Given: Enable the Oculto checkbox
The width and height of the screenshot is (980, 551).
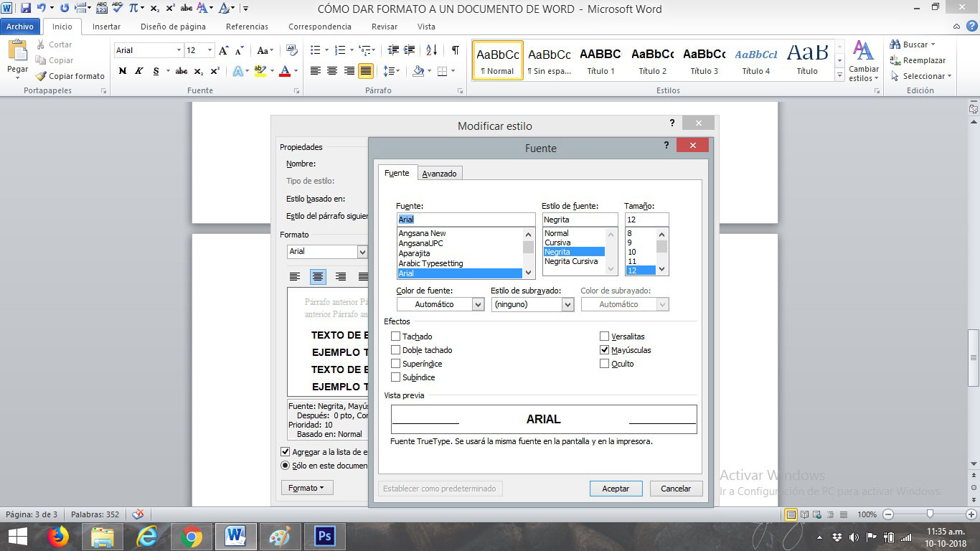Looking at the screenshot, I should (x=605, y=364).
